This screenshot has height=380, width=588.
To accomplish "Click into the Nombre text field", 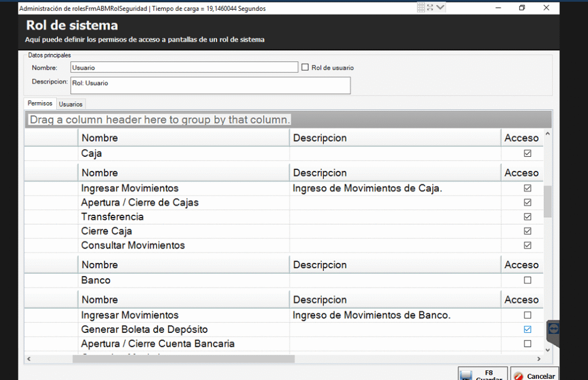I will [184, 67].
